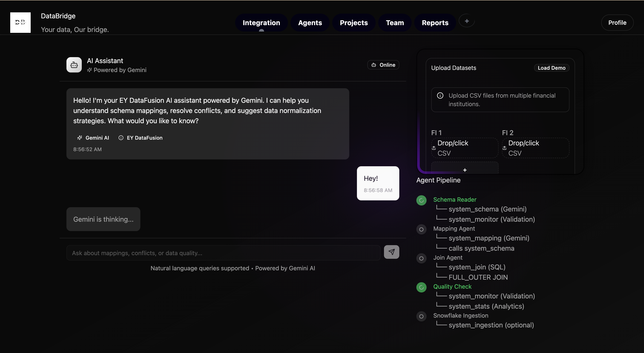Click the DataBridge DB logo

(x=20, y=23)
